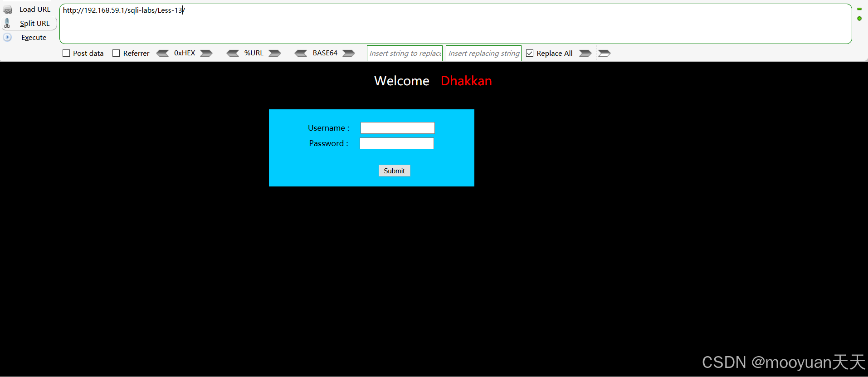The width and height of the screenshot is (868, 377).
Task: Click the green minus icon beside URL box
Action: [859, 9]
